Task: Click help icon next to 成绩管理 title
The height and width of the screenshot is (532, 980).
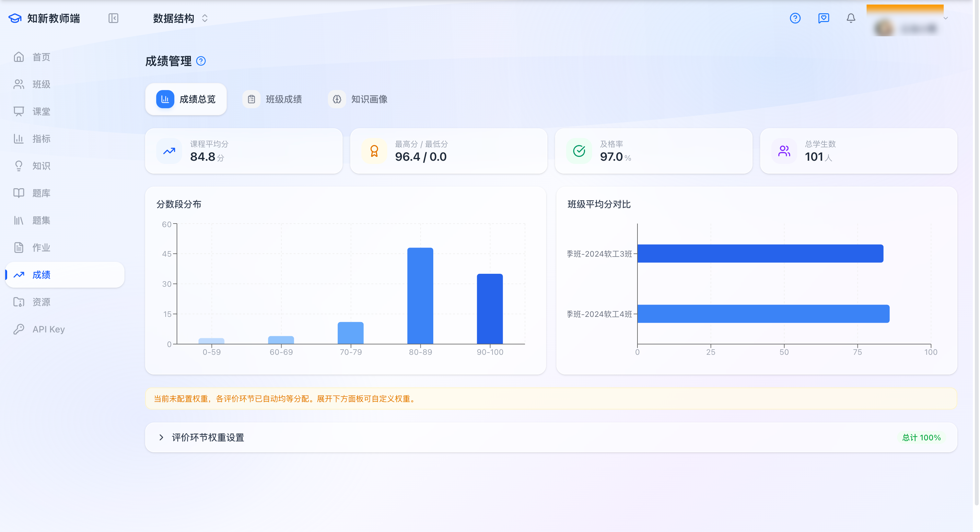Action: [201, 61]
